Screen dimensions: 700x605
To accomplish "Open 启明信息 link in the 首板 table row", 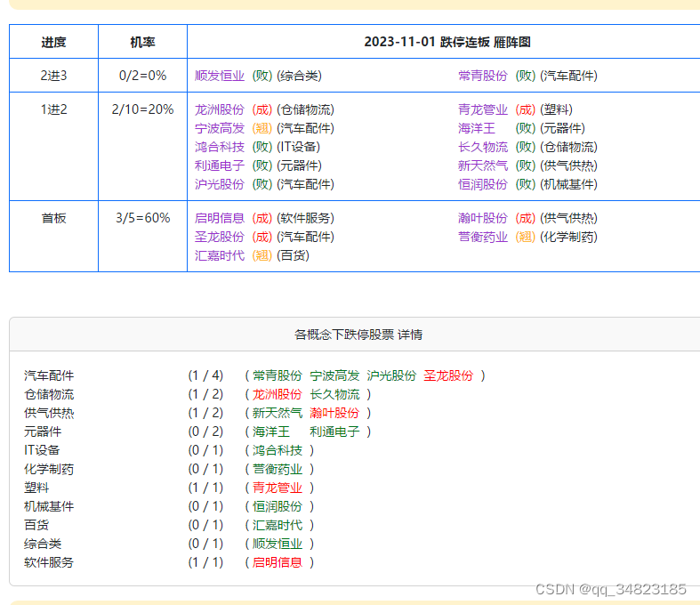I will pyautogui.click(x=220, y=218).
